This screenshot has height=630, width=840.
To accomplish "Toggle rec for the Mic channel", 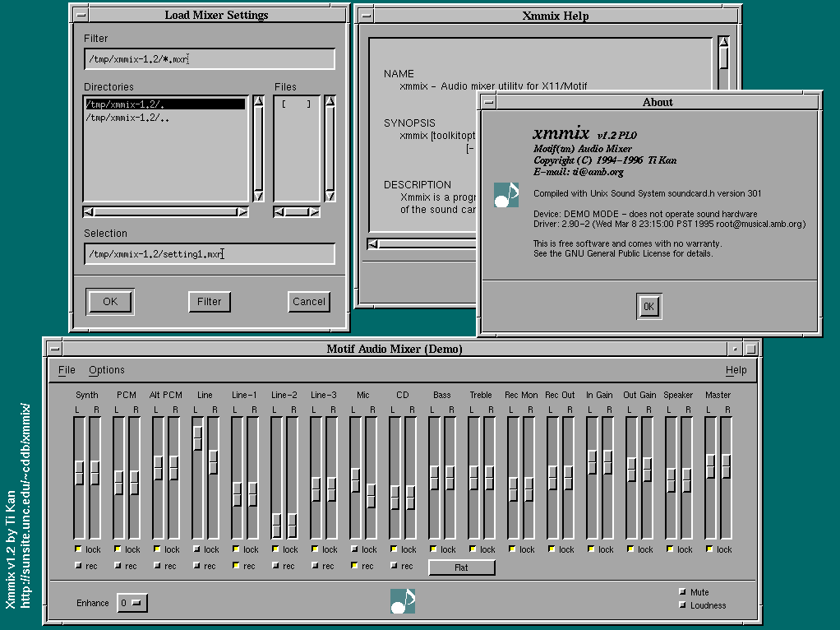I will tap(354, 565).
